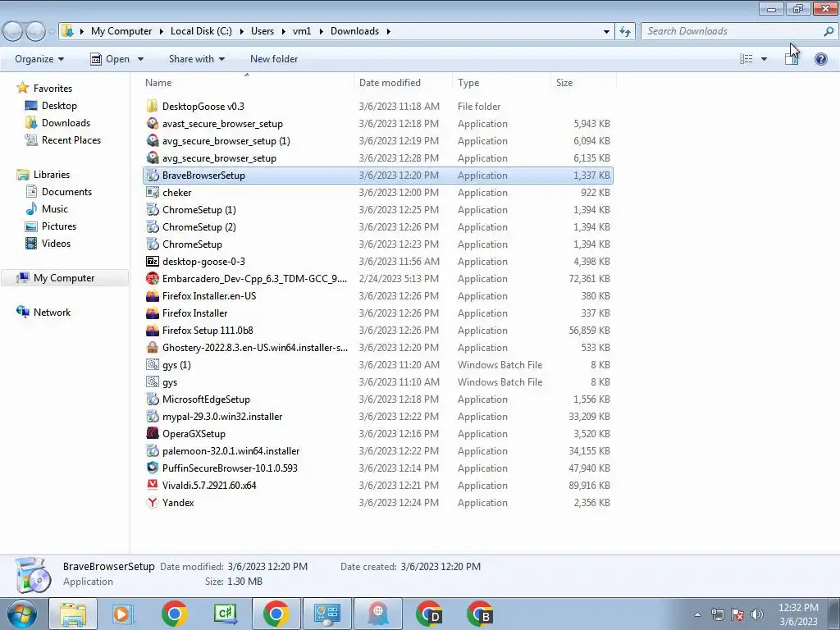Change view with the views button

point(746,59)
